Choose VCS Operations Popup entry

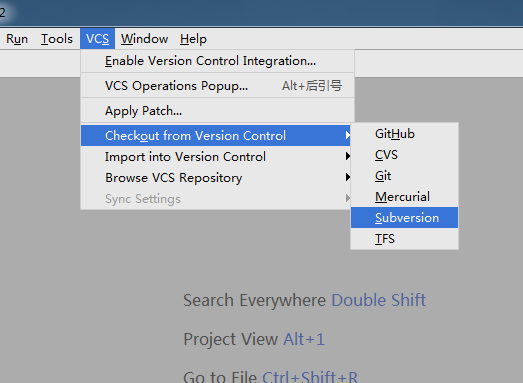[217, 86]
